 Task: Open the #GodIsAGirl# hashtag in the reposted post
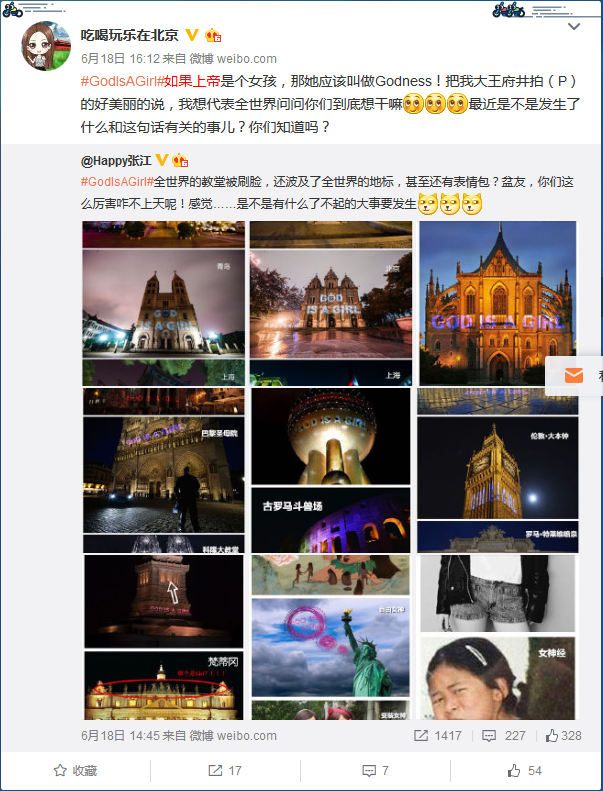tap(117, 182)
